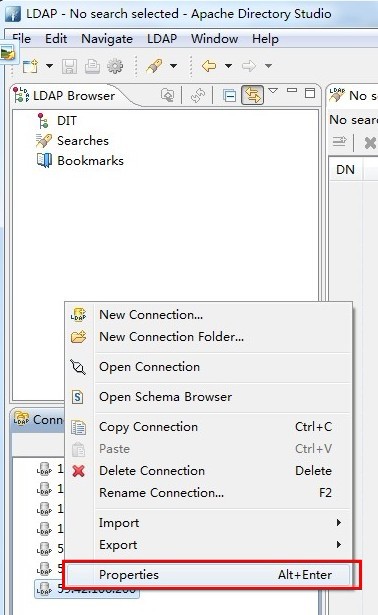The height and width of the screenshot is (615, 378).
Task: Click the Refresh icon in LDAP Browser toolbar
Action: coord(198,95)
